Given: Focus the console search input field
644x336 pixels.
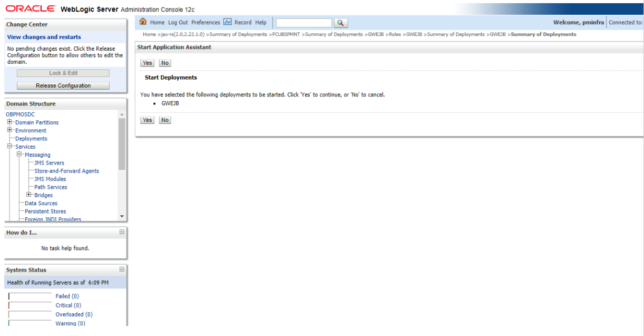Looking at the screenshot, I should (304, 23).
